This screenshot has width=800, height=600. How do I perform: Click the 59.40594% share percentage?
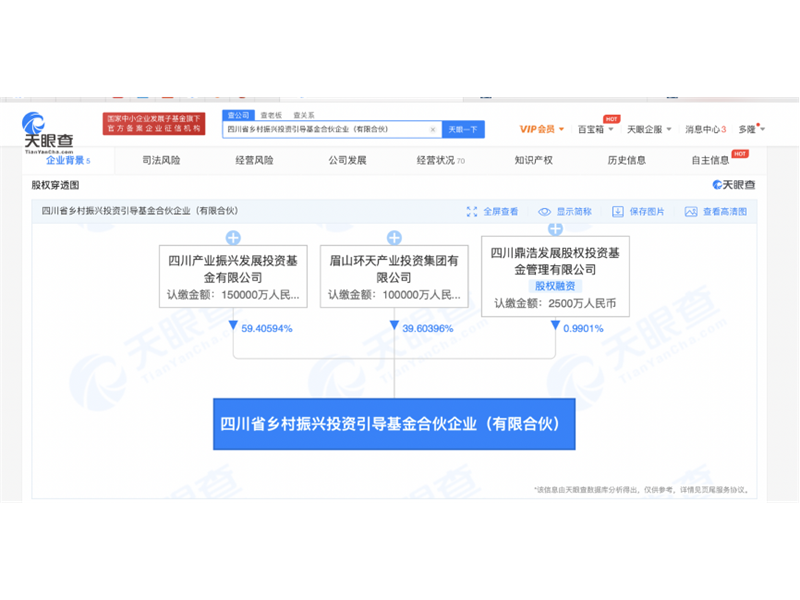tap(267, 329)
